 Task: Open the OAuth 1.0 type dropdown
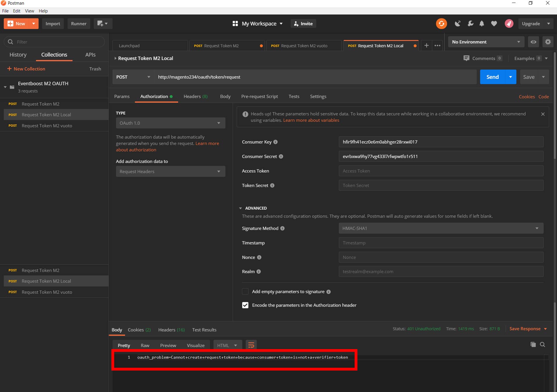pos(170,123)
